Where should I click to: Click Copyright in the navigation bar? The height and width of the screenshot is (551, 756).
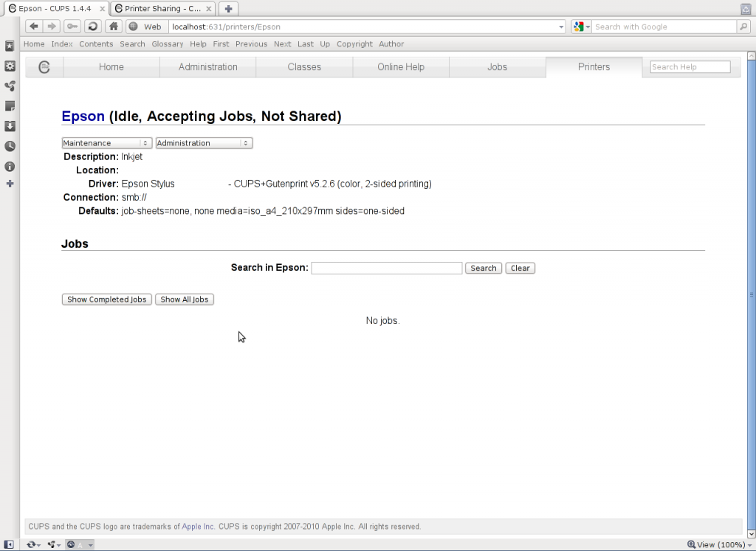[354, 44]
